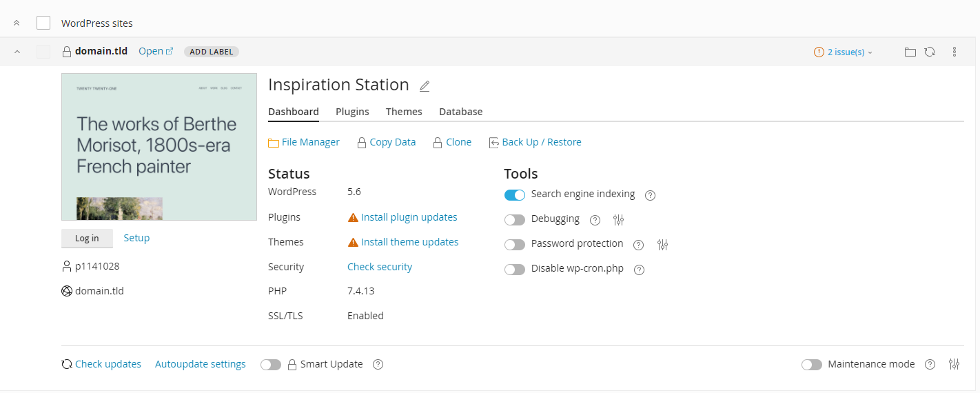This screenshot has width=980, height=393.
Task: Click the user icon beside p1141028
Action: tap(67, 266)
